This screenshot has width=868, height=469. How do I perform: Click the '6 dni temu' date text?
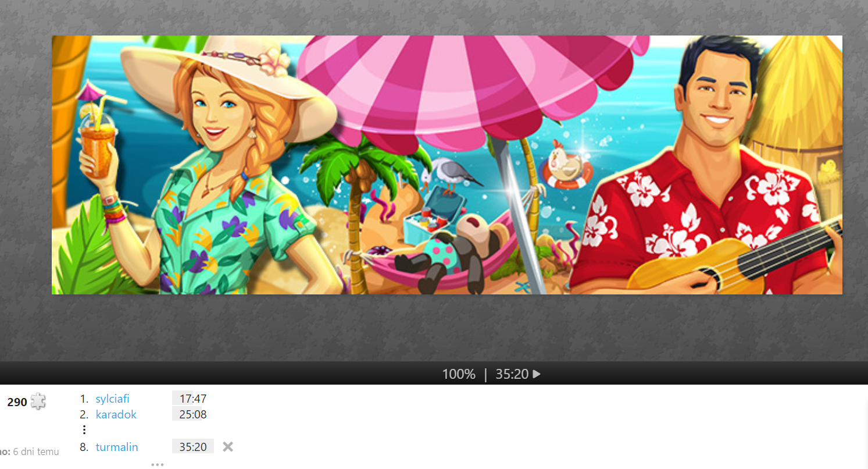36,452
